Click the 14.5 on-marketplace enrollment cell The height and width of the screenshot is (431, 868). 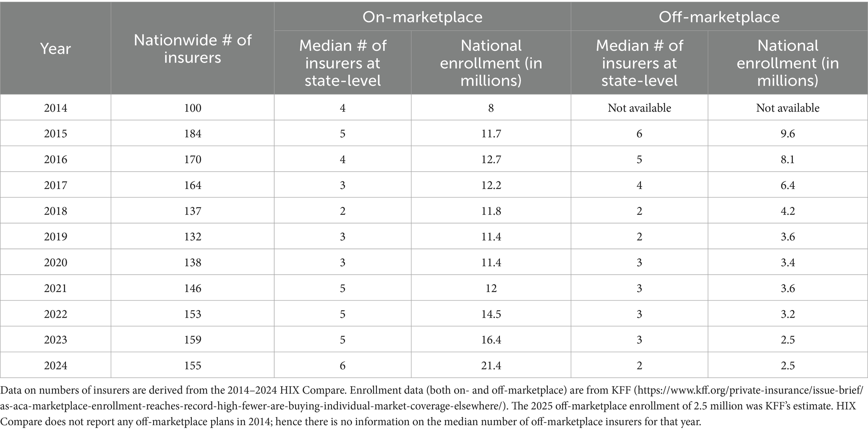(x=491, y=314)
